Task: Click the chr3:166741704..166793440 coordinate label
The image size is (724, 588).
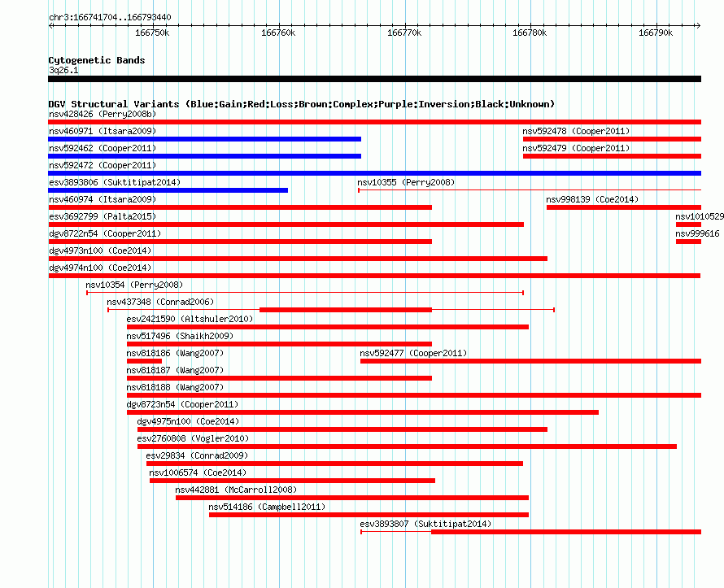Action: pos(110,17)
